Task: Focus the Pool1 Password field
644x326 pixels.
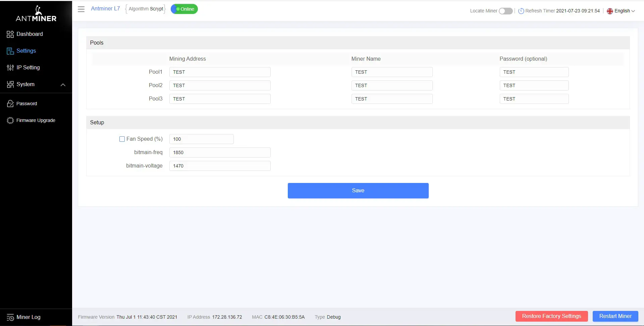Action: click(x=534, y=72)
